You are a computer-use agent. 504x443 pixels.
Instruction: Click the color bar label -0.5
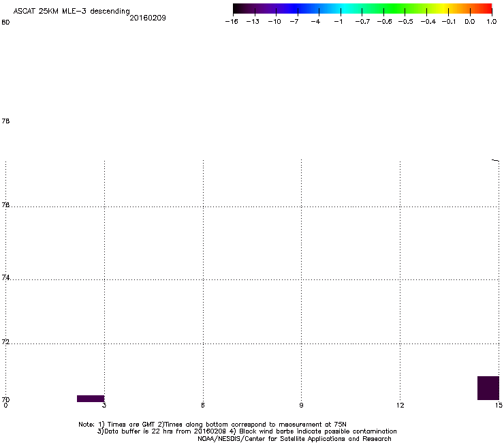coord(405,22)
